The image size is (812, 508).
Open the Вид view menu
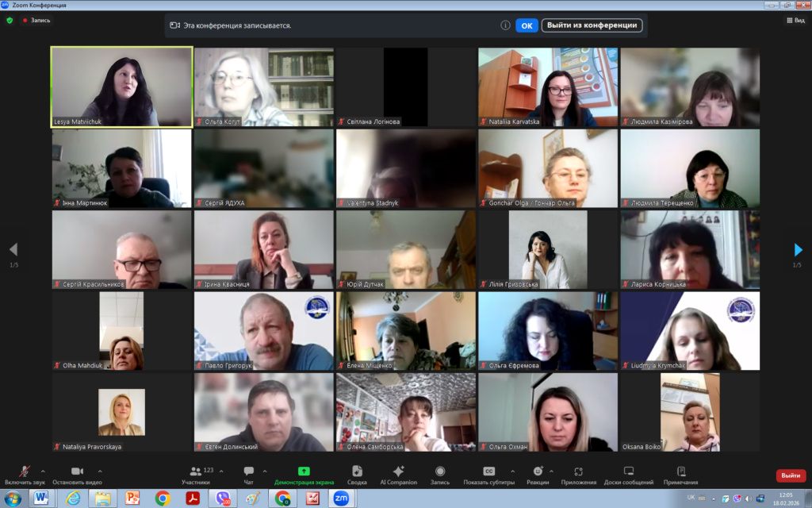pos(795,21)
